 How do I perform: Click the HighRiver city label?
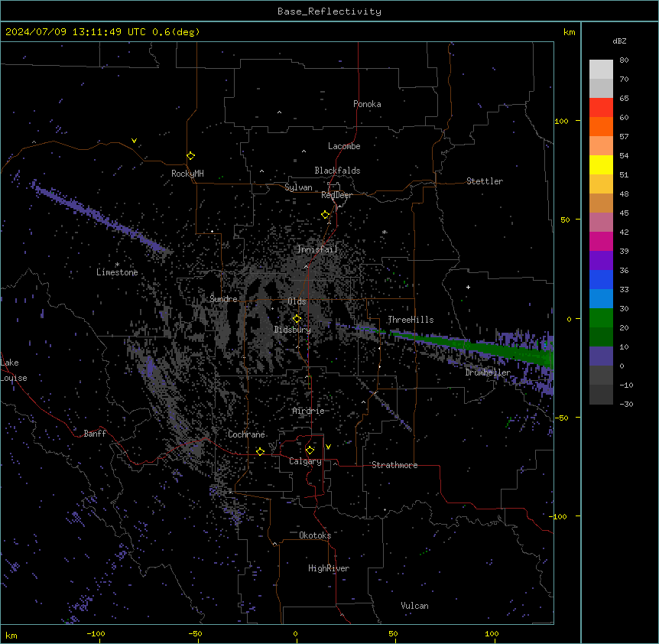click(329, 568)
